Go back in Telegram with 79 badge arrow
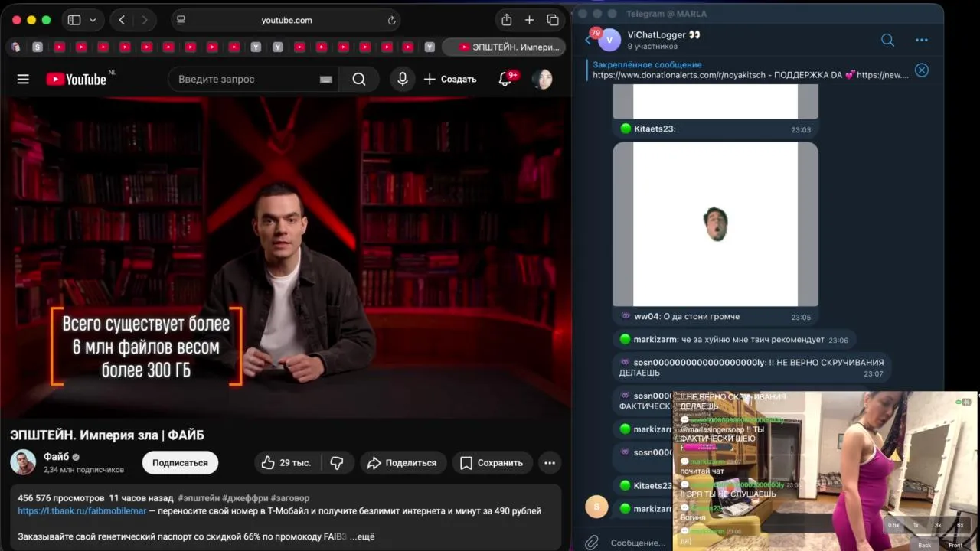Screen dimensions: 980x551 (590, 38)
